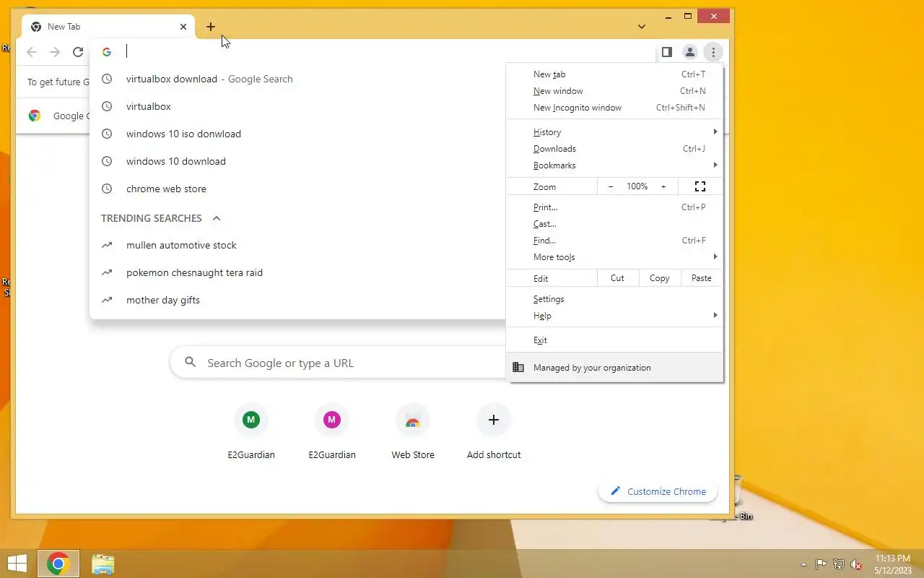Click the forward navigation arrow
Viewport: 924px width, 578px height.
[x=55, y=52]
